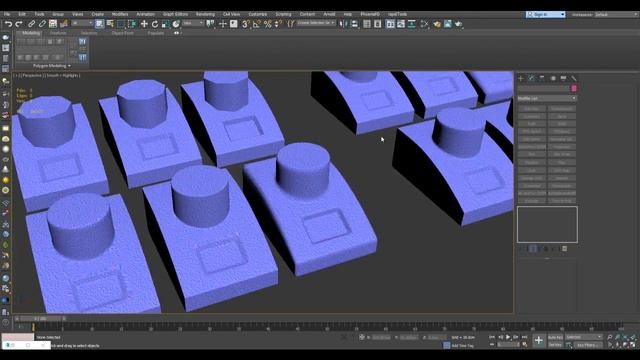Viewport: 640px width, 360px height.
Task: Click the large Set Keys plus button
Action: point(539,340)
